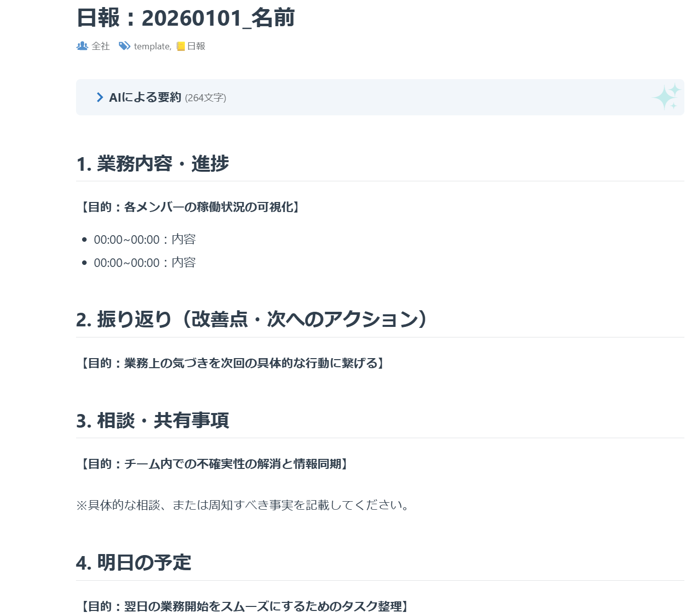
Task: Click the heading 1. 業務内容・進捗
Action: 153,164
